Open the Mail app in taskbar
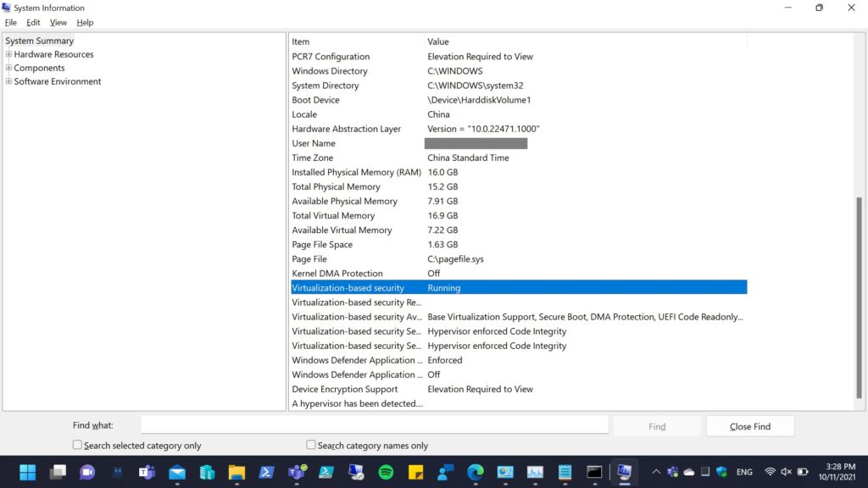Image resolution: width=868 pixels, height=488 pixels. 177,472
